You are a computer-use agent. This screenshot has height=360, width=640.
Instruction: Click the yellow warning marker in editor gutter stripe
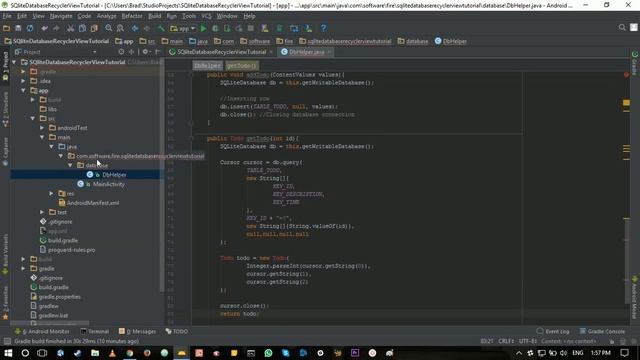pyautogui.click(x=626, y=103)
